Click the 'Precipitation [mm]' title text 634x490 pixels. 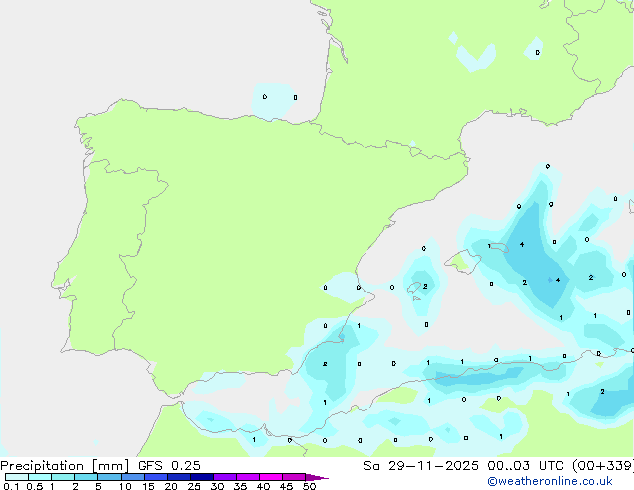click(x=65, y=466)
